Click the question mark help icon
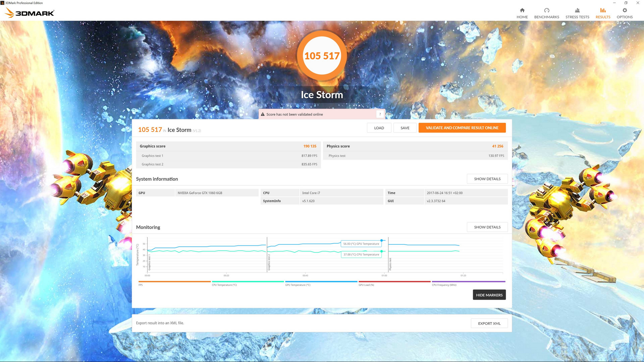The height and width of the screenshot is (362, 644). click(x=380, y=114)
